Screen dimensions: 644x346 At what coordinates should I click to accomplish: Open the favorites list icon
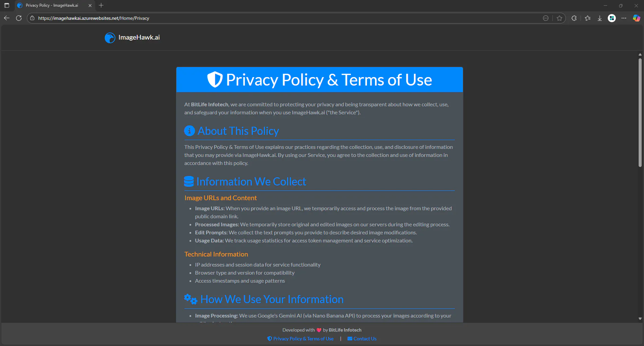click(588, 18)
